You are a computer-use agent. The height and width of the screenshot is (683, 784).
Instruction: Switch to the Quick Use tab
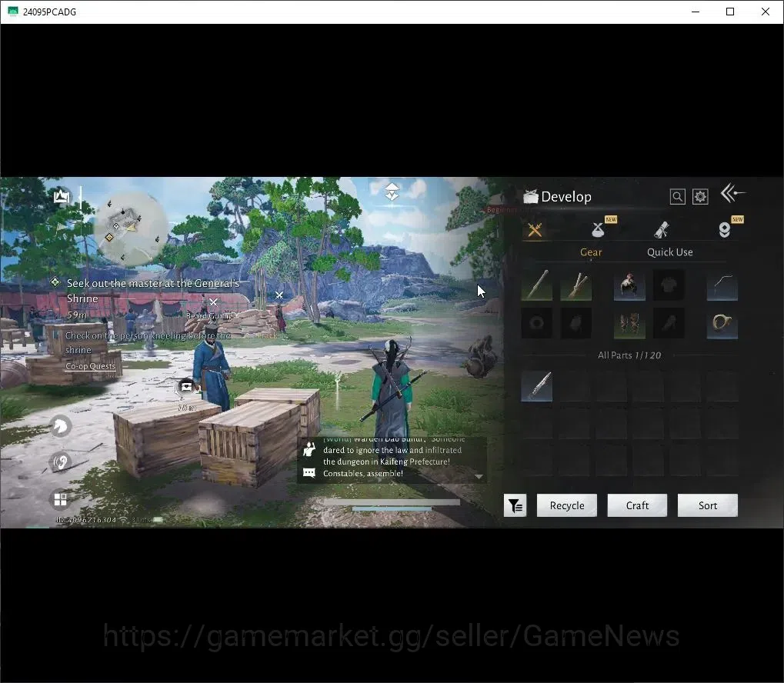[669, 252]
